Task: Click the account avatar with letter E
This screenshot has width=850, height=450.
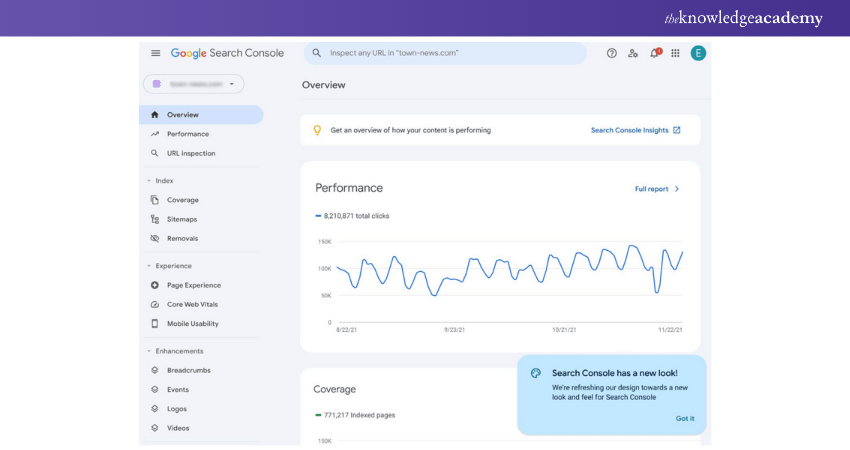Action: pos(698,53)
